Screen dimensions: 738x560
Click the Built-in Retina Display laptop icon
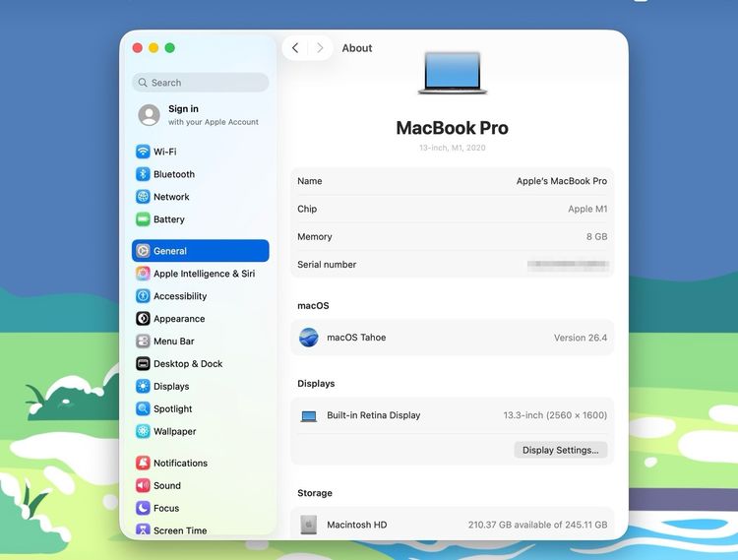(309, 416)
